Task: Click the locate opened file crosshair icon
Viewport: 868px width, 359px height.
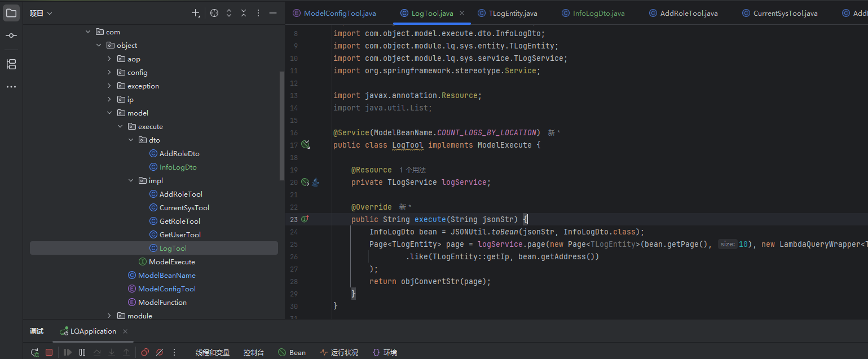Action: (214, 13)
